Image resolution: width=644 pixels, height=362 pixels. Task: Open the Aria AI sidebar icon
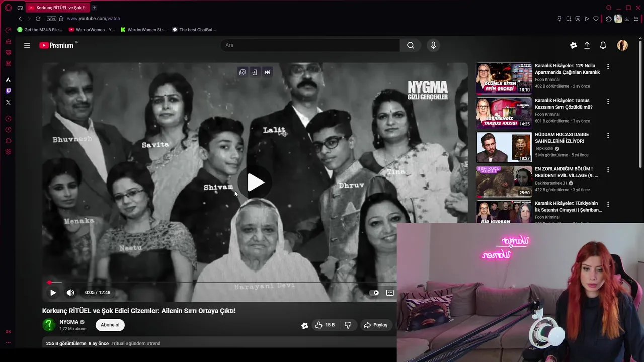point(8,80)
